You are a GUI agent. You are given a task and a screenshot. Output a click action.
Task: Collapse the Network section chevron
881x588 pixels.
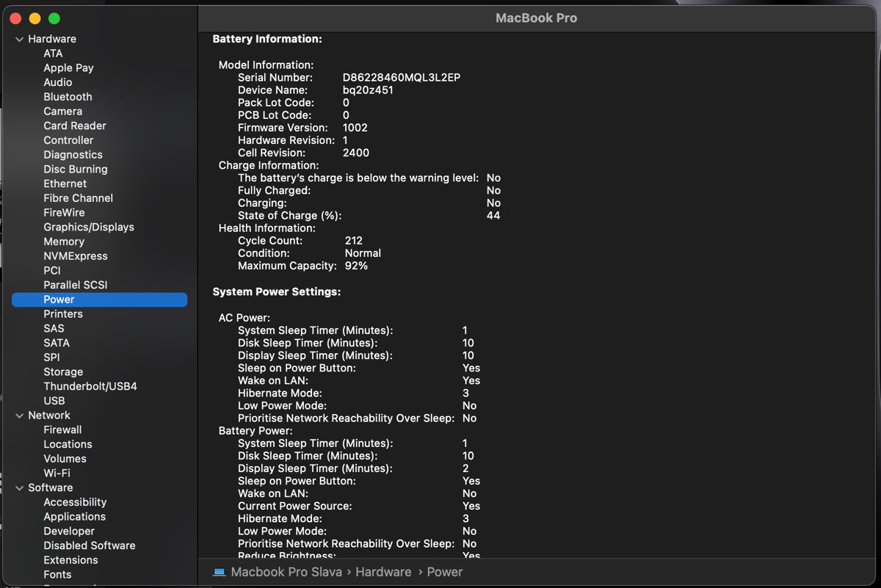click(x=19, y=415)
